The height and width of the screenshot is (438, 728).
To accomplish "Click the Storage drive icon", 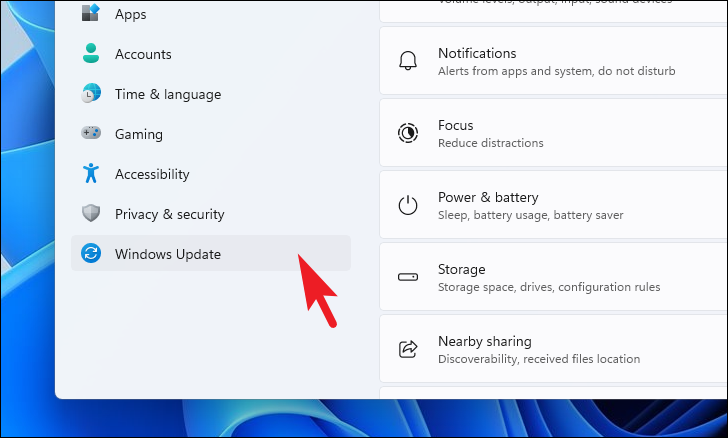I will pos(408,277).
